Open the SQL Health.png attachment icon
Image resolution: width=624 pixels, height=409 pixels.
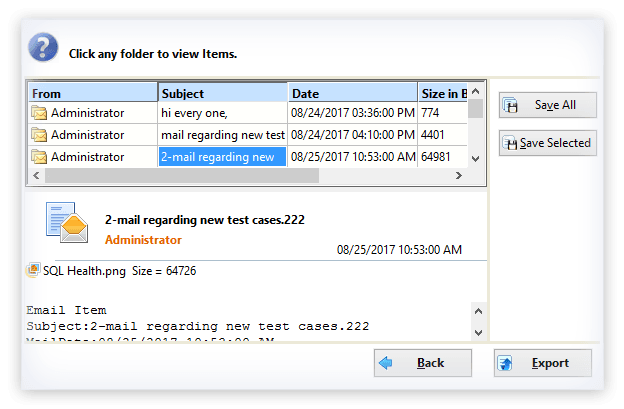33,270
